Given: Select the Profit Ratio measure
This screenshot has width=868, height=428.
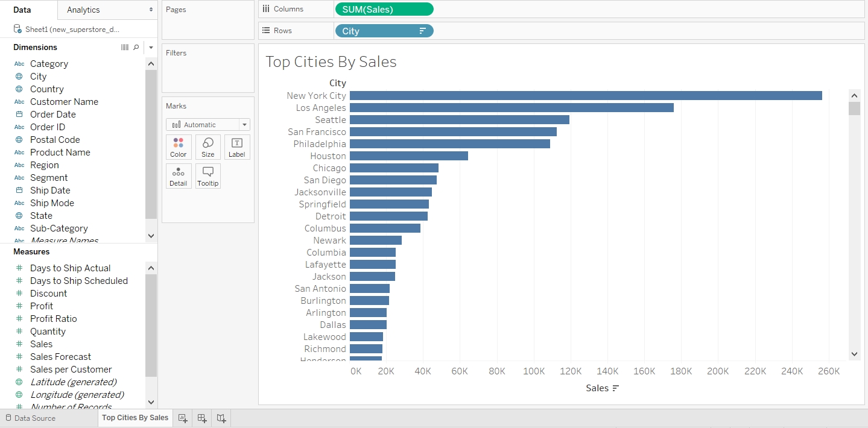Looking at the screenshot, I should point(54,319).
